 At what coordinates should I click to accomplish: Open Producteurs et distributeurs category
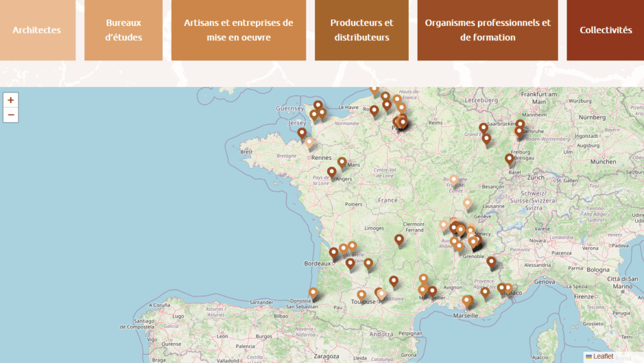click(x=362, y=30)
